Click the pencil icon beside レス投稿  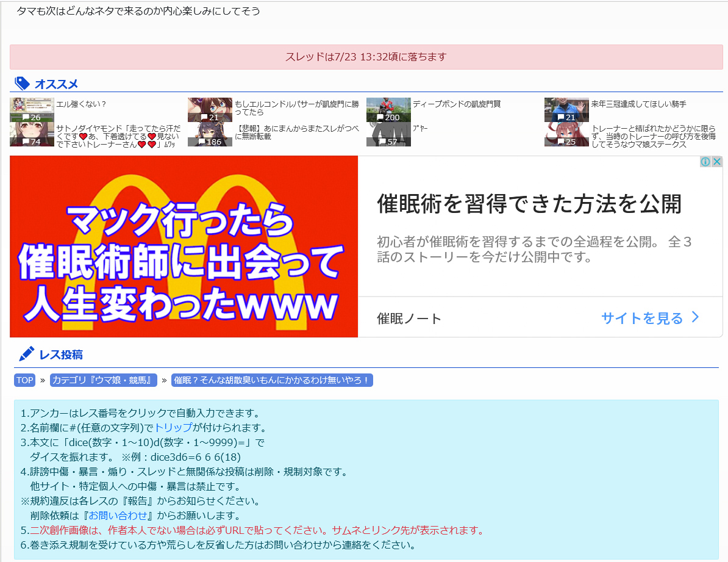26,354
